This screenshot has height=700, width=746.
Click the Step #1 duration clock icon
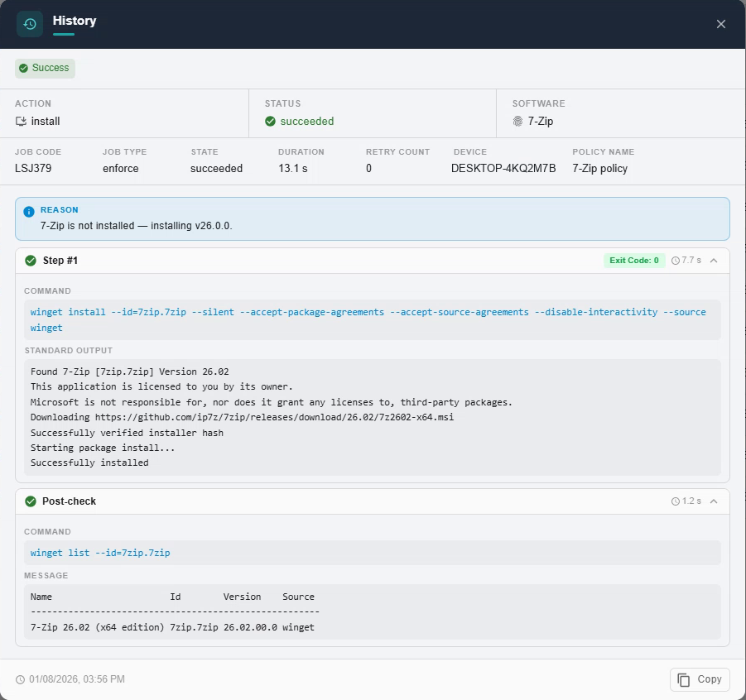coord(675,261)
